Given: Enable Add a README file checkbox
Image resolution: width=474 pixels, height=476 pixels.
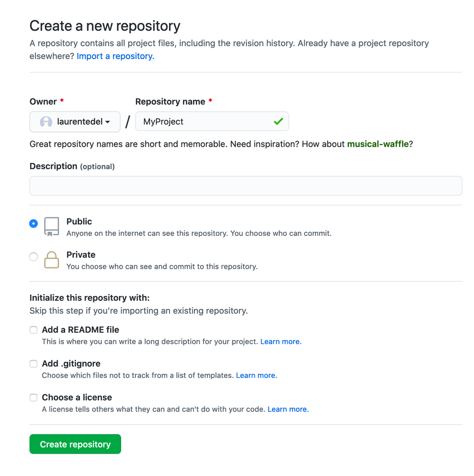Looking at the screenshot, I should click(x=33, y=330).
